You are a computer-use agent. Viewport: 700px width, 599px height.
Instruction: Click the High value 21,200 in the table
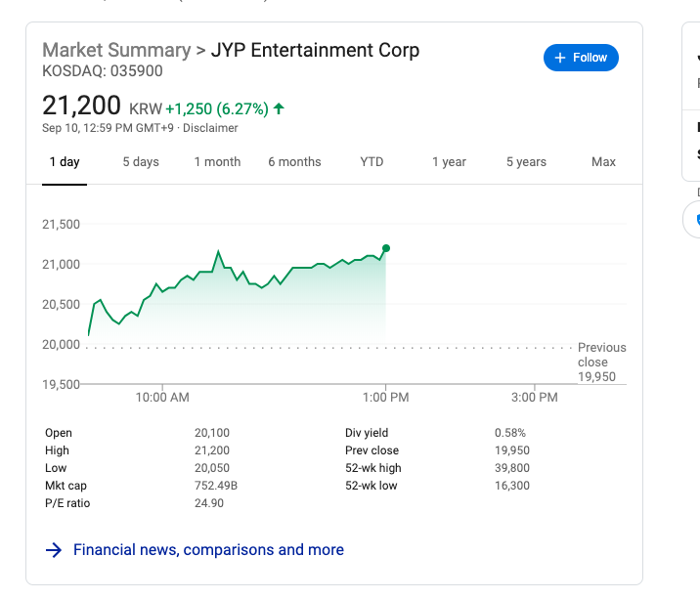[x=212, y=450]
